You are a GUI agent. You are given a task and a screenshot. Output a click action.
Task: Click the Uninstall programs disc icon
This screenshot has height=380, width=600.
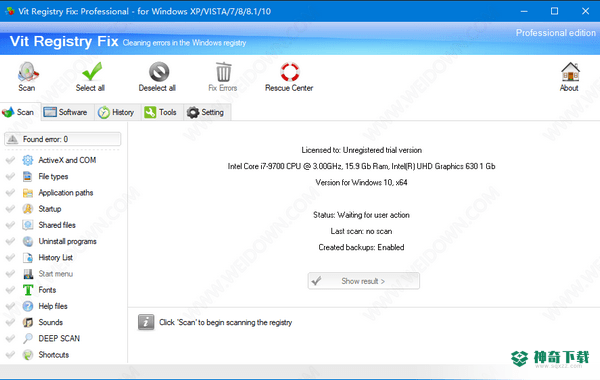(x=28, y=241)
